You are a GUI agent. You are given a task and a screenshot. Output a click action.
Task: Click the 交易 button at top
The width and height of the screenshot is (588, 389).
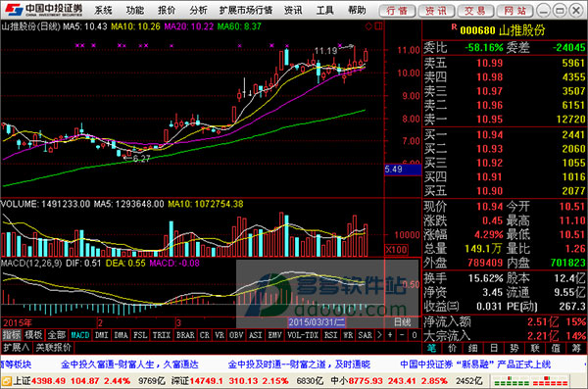tap(475, 11)
